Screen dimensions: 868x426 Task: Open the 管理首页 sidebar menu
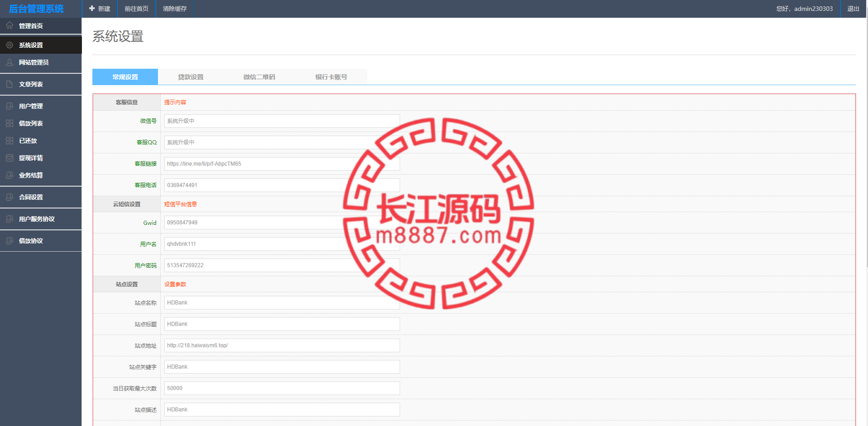pos(41,26)
